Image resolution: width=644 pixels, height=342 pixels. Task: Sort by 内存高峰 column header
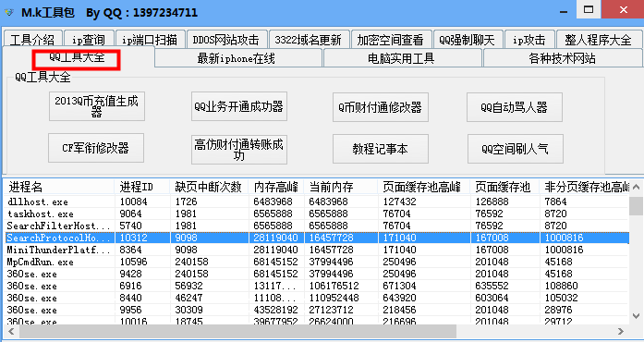point(276,187)
